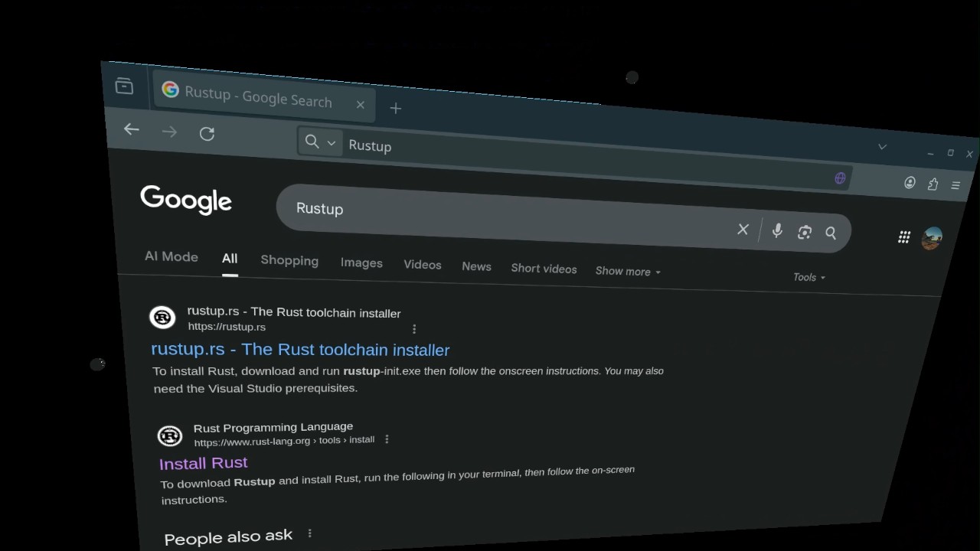
Task: Click the Rust Programming Language site name
Action: (x=273, y=427)
